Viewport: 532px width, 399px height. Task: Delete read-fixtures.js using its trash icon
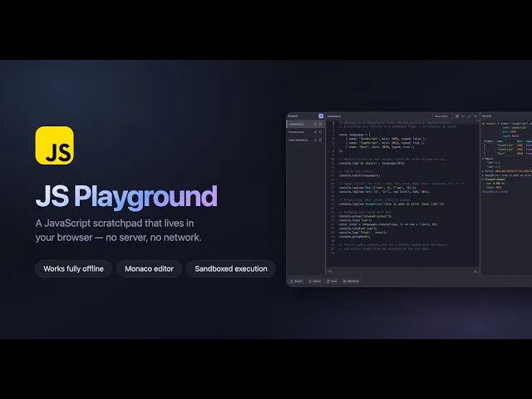(x=320, y=140)
